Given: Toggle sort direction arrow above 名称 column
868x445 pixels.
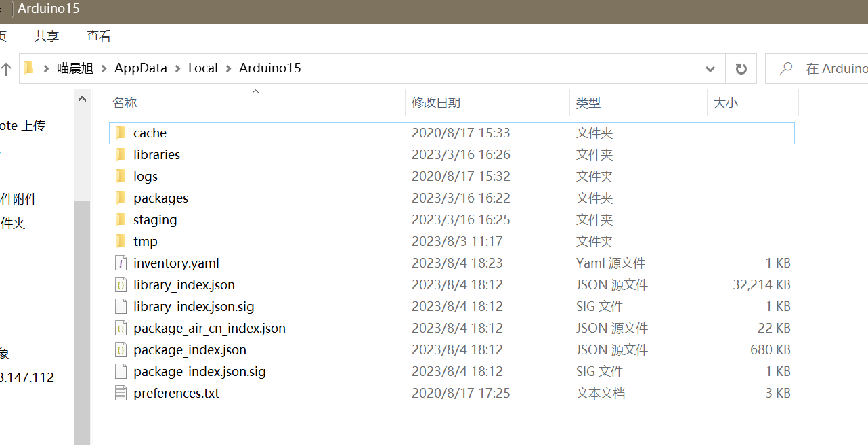Looking at the screenshot, I should pos(255,92).
